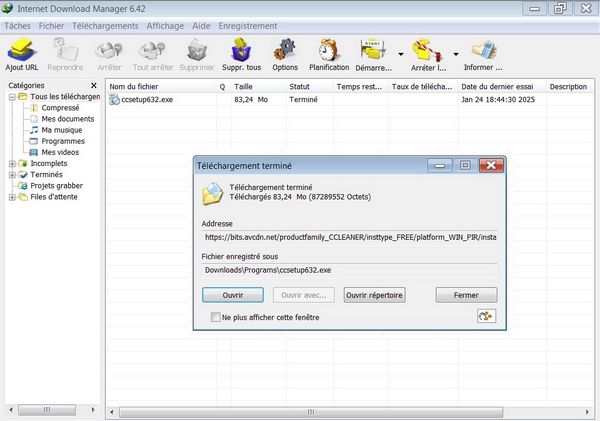Click the Tous les téléchargements folder icon
The height and width of the screenshot is (421, 600).
tap(23, 96)
